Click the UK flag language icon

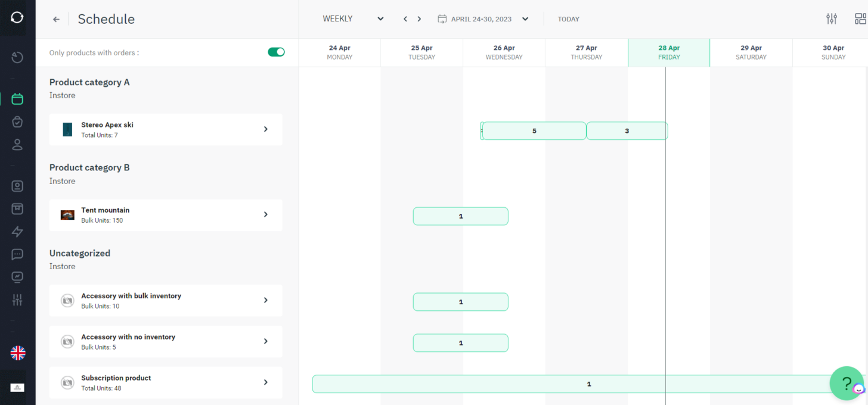click(x=18, y=353)
